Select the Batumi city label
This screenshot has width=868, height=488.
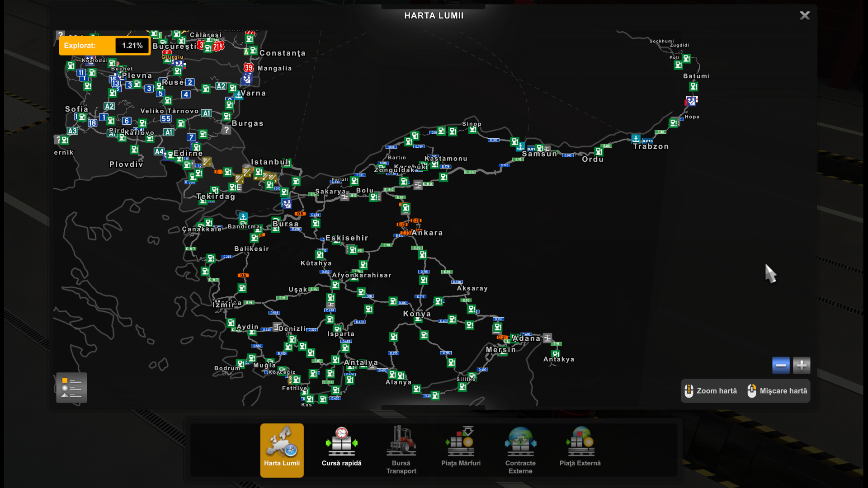point(696,76)
